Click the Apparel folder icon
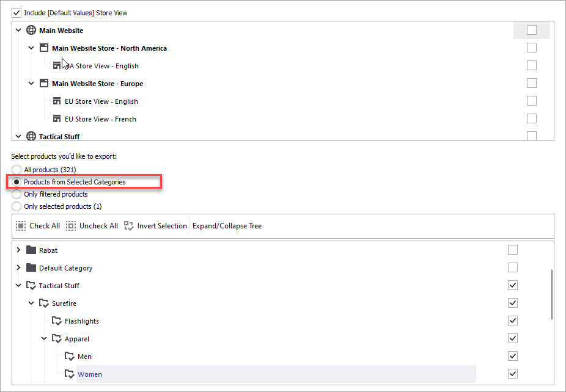 (57, 339)
